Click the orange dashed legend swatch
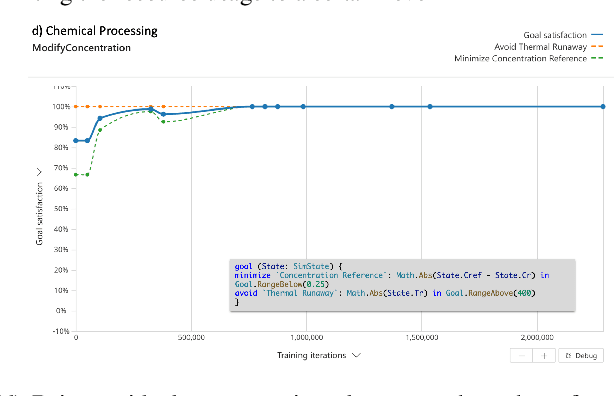Screen dimensions: 614x396 (597, 47)
